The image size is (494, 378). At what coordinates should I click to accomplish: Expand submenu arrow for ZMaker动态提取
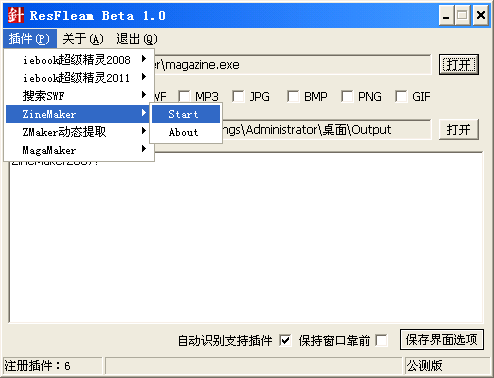pos(144,131)
